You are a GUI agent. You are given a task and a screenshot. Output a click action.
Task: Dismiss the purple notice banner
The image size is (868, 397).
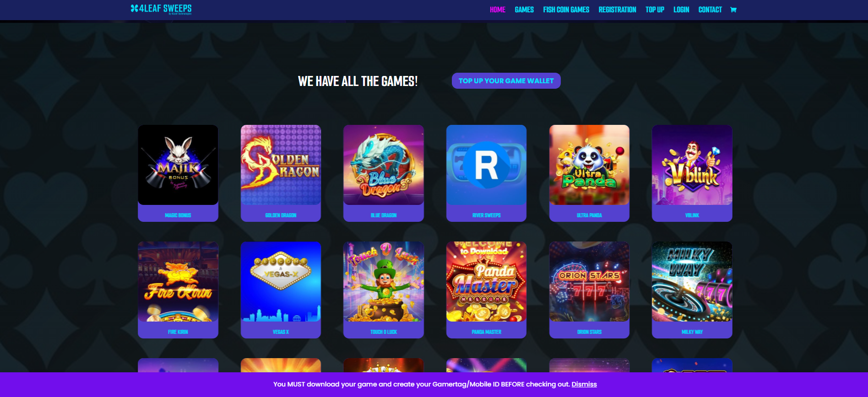tap(584, 384)
